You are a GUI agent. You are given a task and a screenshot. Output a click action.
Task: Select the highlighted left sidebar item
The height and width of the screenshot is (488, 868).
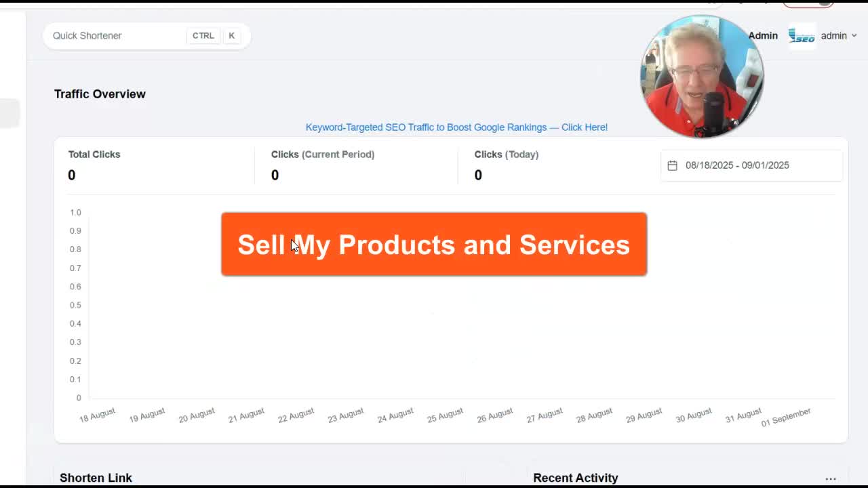pyautogui.click(x=9, y=113)
